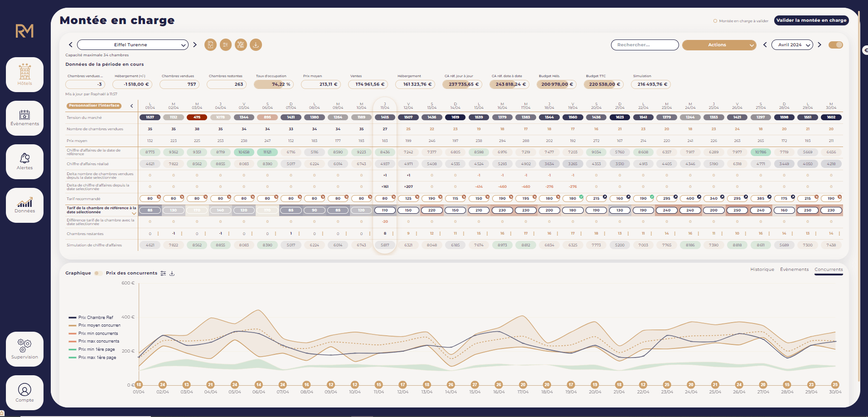The height and width of the screenshot is (417, 868).
Task: Open the Données chart icon in sidebar
Action: [25, 205]
